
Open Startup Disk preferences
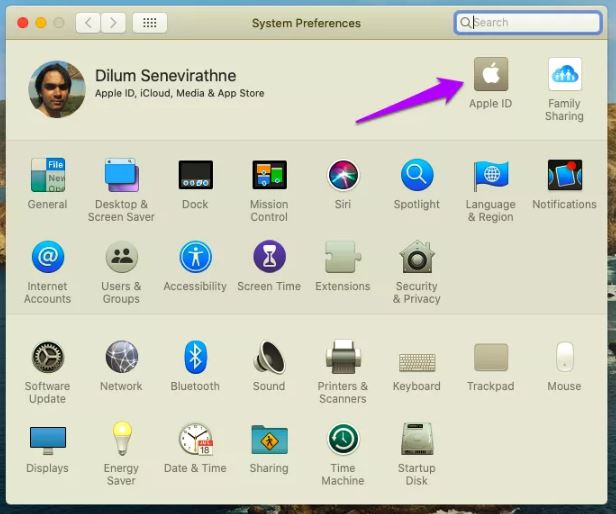click(x=417, y=439)
